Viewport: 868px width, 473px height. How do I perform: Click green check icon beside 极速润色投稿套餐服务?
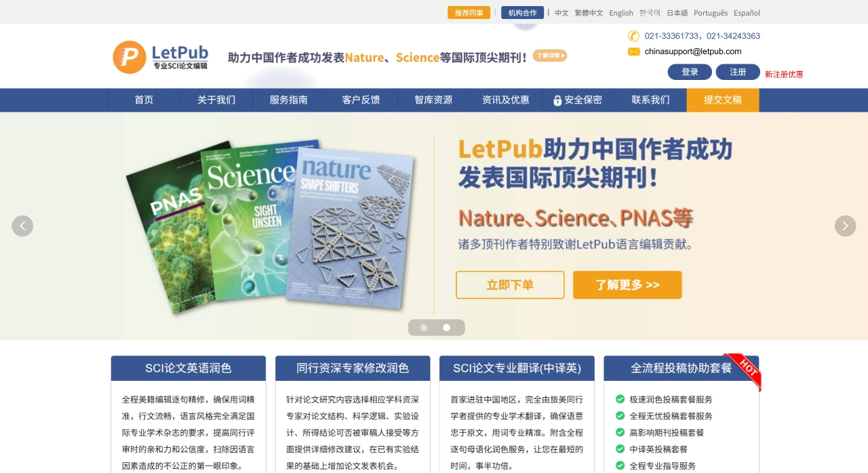coord(620,399)
